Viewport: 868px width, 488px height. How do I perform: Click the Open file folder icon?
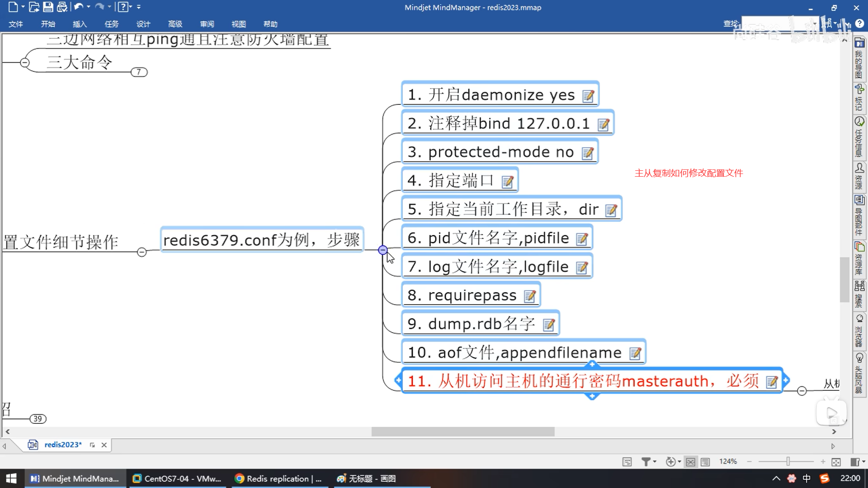click(34, 7)
